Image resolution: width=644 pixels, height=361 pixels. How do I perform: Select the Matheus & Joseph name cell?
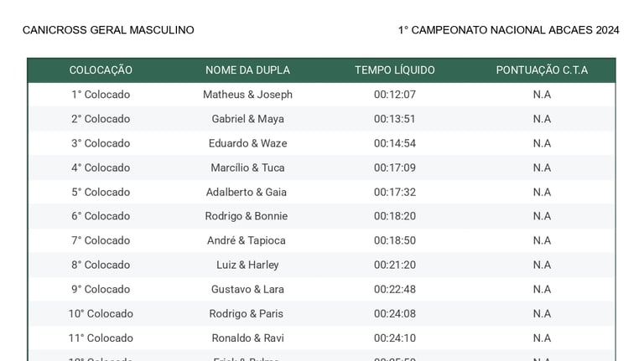[x=247, y=95]
